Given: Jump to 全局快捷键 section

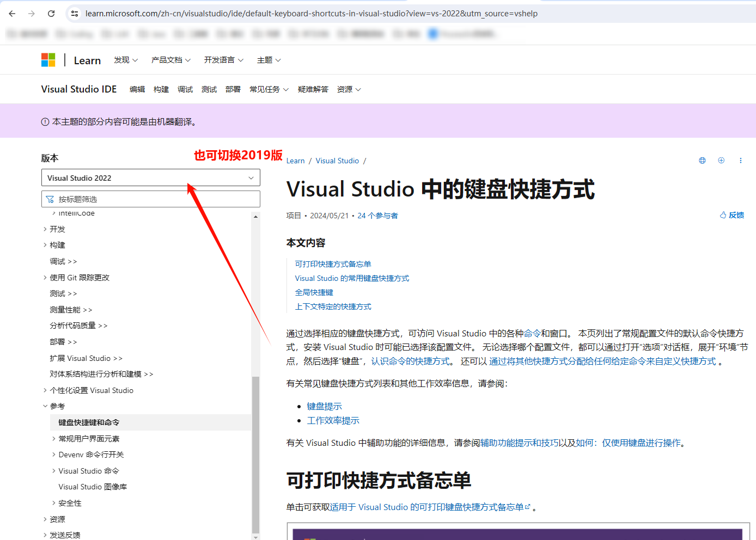Looking at the screenshot, I should 314,292.
